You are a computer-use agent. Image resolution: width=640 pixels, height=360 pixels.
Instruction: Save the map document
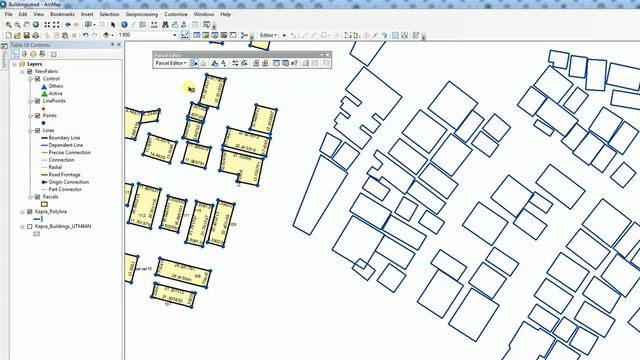tap(27, 36)
